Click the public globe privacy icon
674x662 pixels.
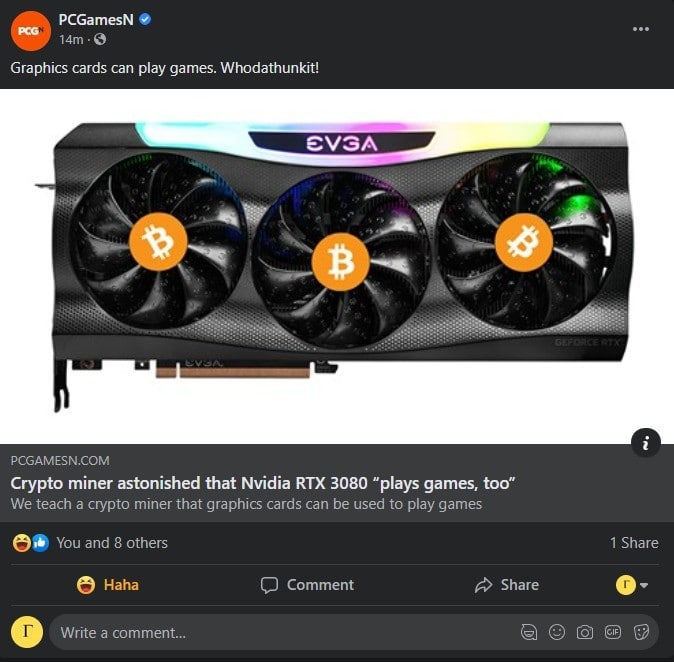pyautogui.click(x=100, y=40)
